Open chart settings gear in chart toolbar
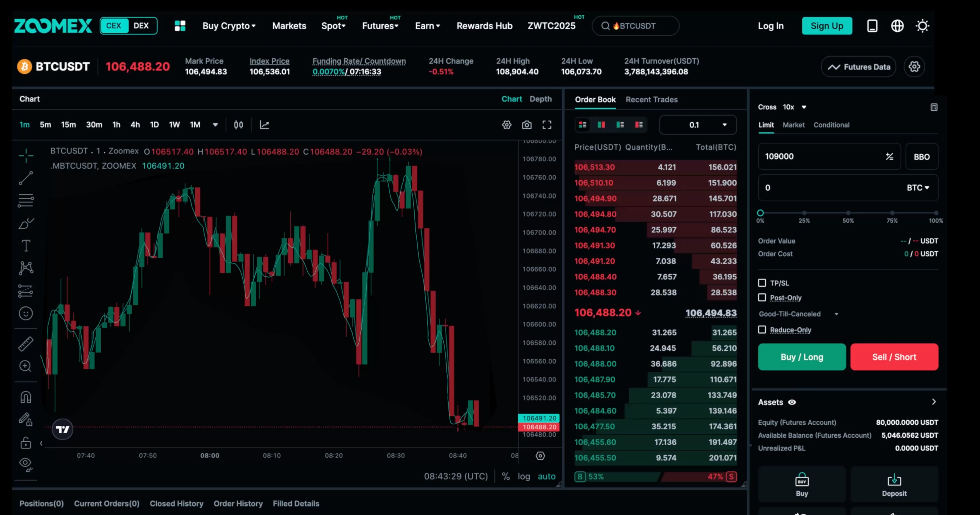The width and height of the screenshot is (980, 515). tap(507, 125)
